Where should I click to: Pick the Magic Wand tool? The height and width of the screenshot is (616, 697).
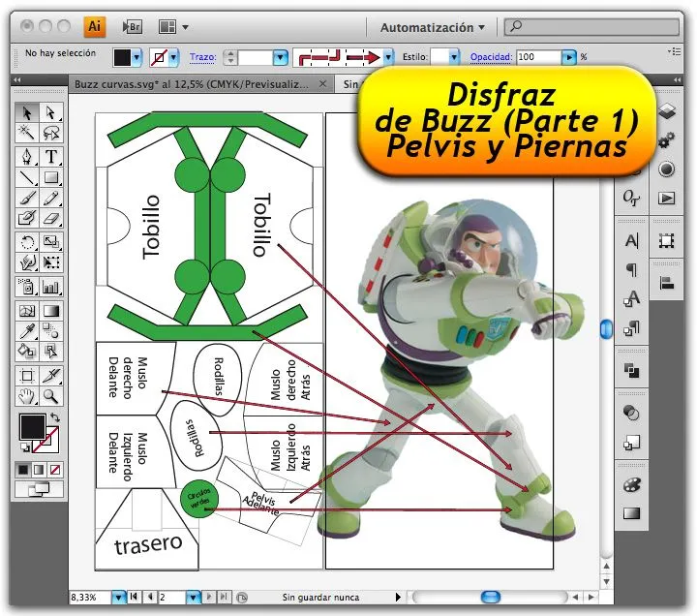pyautogui.click(x=27, y=133)
